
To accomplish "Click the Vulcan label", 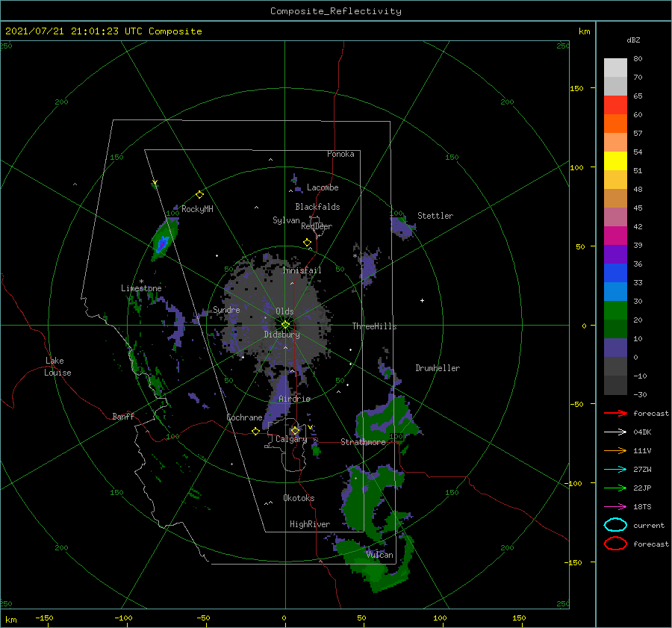I will point(379,555).
